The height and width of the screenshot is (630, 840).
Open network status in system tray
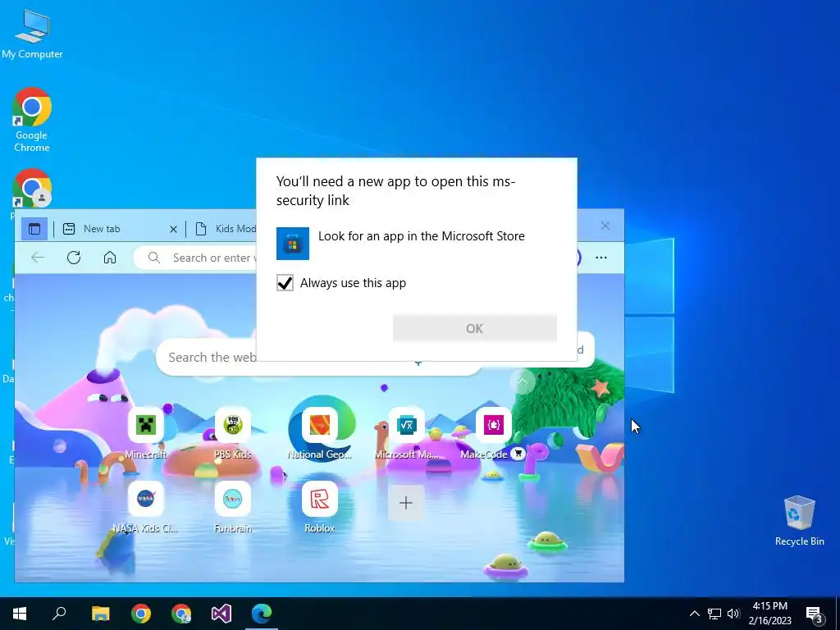714,614
